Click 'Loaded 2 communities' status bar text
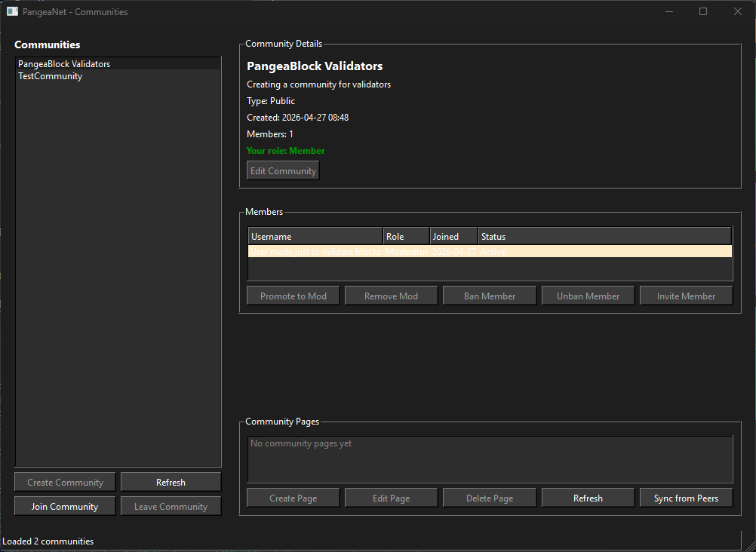Viewport: 756px width, 552px height. pyautogui.click(x=48, y=541)
